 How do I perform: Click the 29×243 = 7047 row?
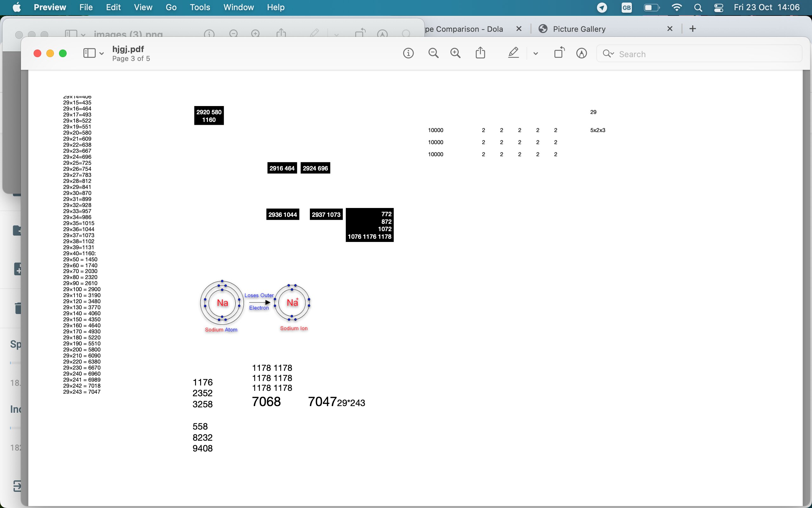point(82,392)
